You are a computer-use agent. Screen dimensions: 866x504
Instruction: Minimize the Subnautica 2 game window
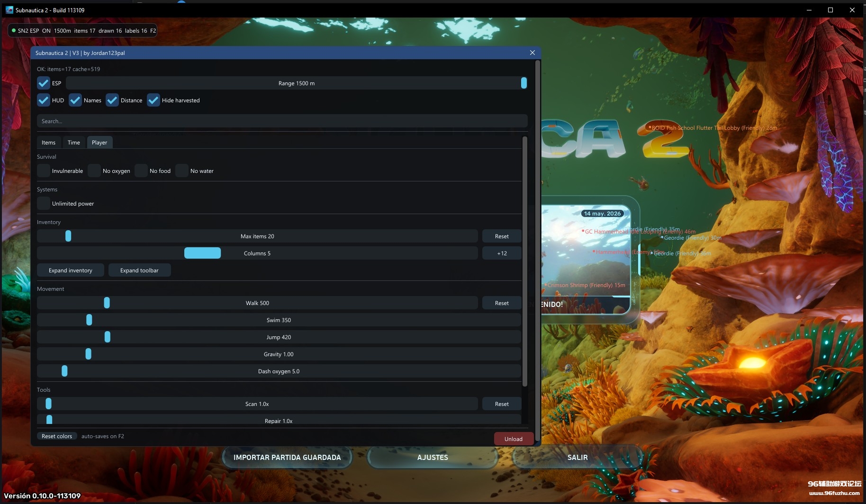coord(809,10)
